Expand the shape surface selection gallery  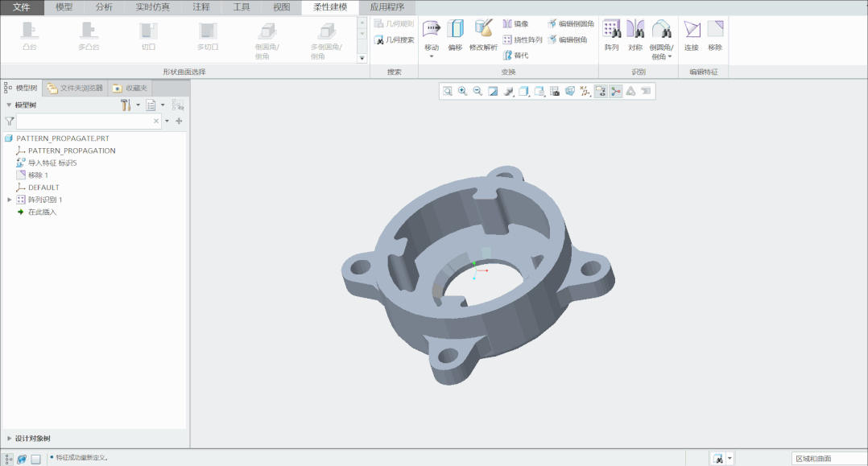pyautogui.click(x=362, y=58)
